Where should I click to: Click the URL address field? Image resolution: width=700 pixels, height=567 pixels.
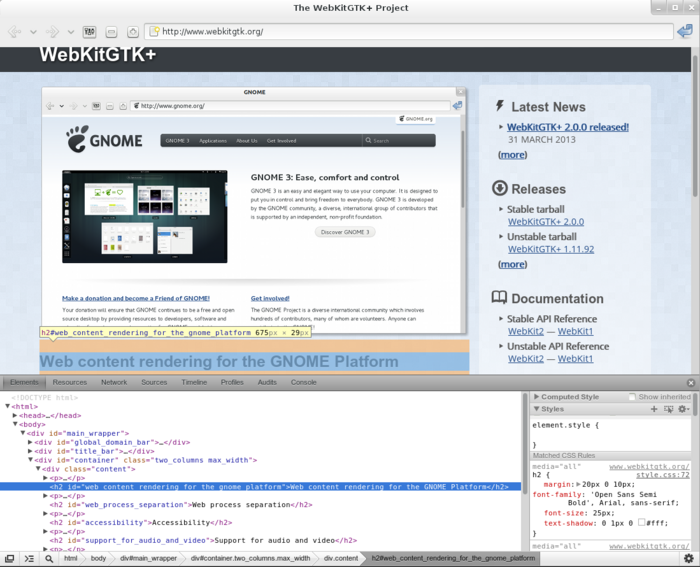pyautogui.click(x=400, y=32)
